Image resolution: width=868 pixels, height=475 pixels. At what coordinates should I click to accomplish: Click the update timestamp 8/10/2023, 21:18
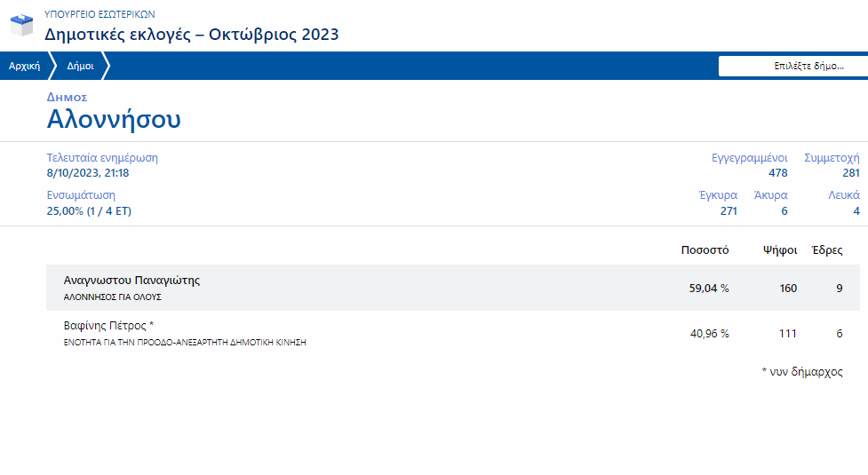click(88, 173)
